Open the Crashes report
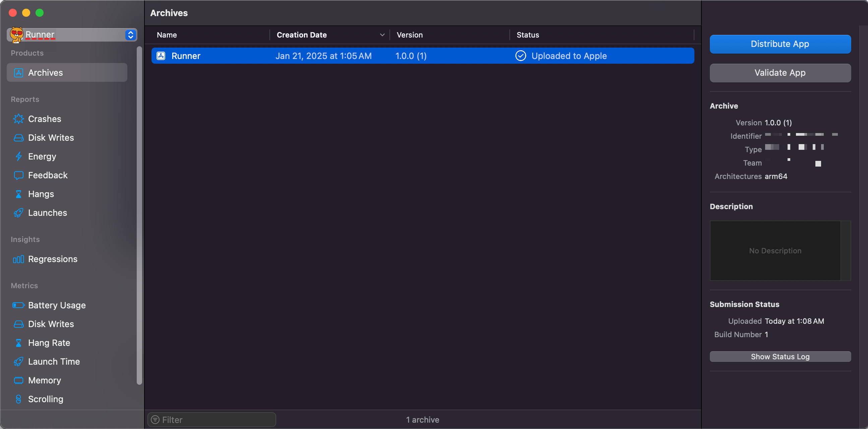The width and height of the screenshot is (868, 429). (45, 119)
